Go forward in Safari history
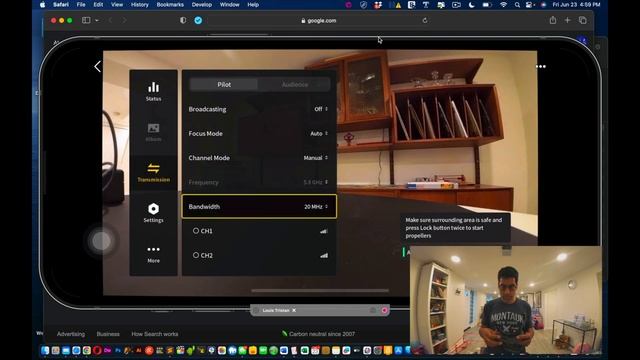The image size is (640, 360). click(124, 20)
